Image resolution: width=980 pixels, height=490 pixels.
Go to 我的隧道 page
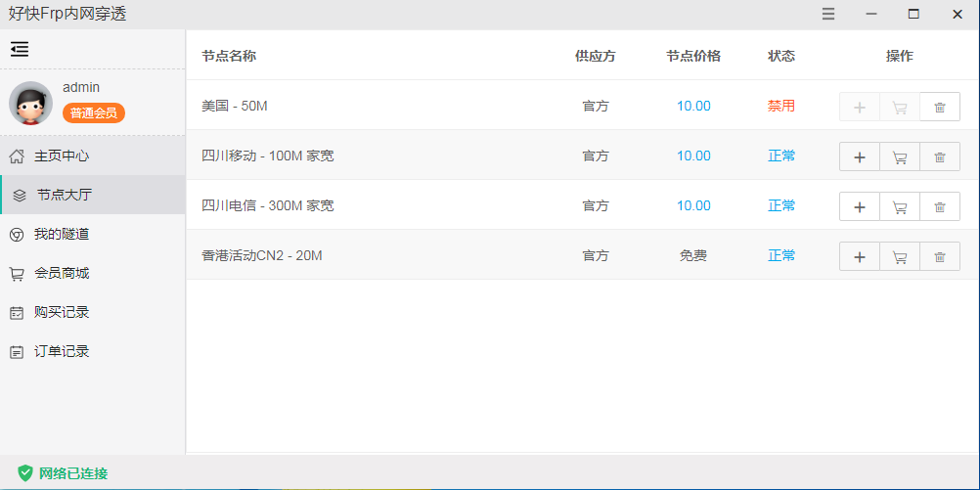tap(62, 234)
